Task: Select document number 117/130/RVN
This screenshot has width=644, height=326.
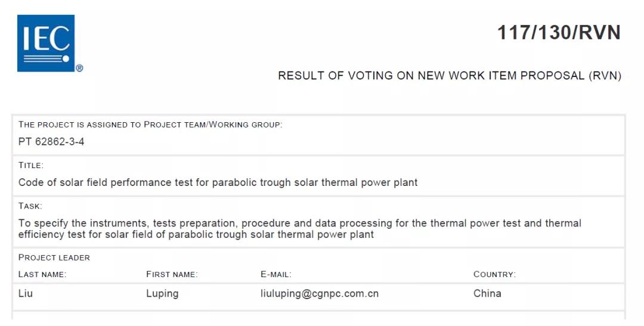Action: pyautogui.click(x=559, y=33)
